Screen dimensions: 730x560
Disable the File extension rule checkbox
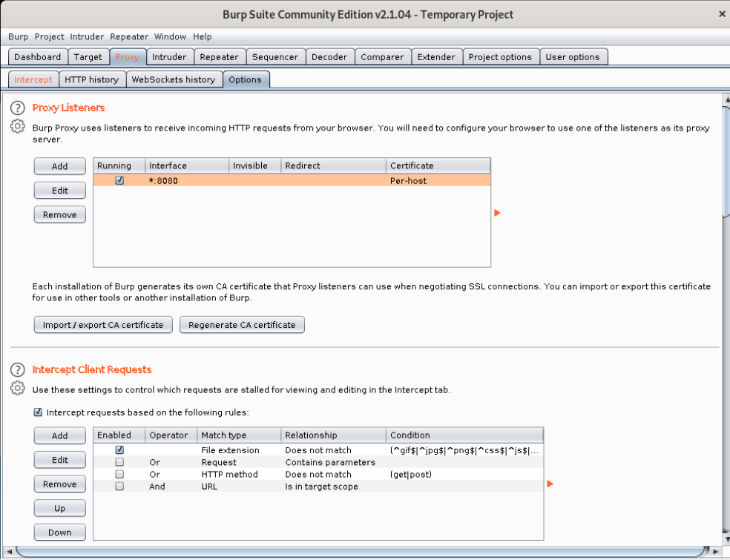click(x=119, y=450)
